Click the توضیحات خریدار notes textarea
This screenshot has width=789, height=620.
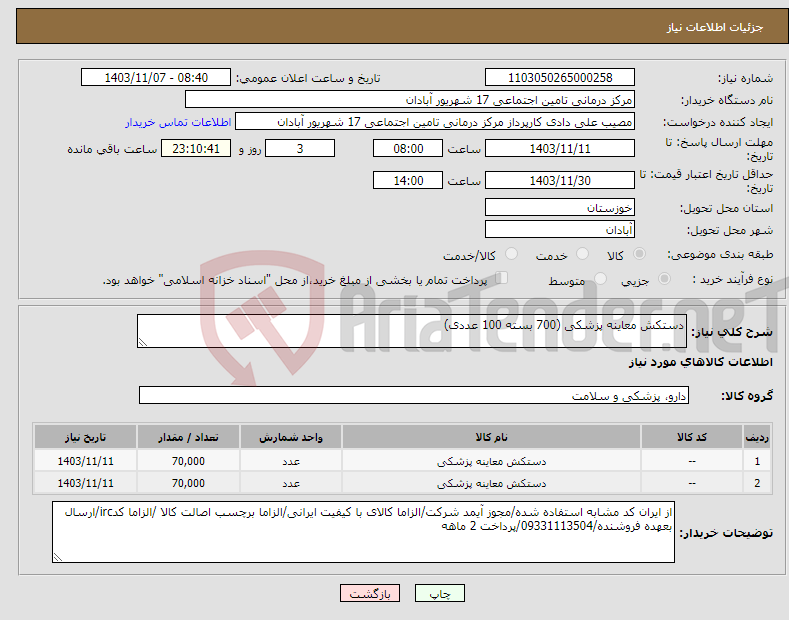[363, 532]
